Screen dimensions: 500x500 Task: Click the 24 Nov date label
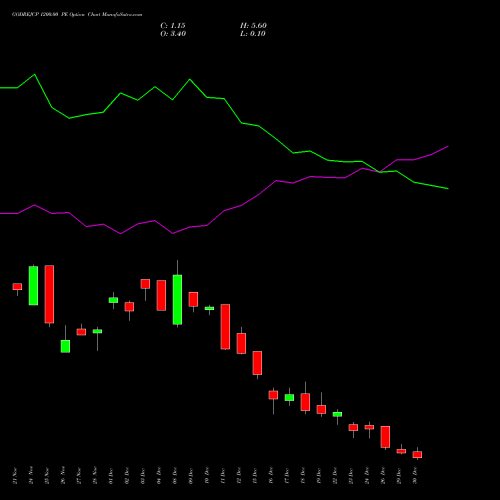(31, 476)
